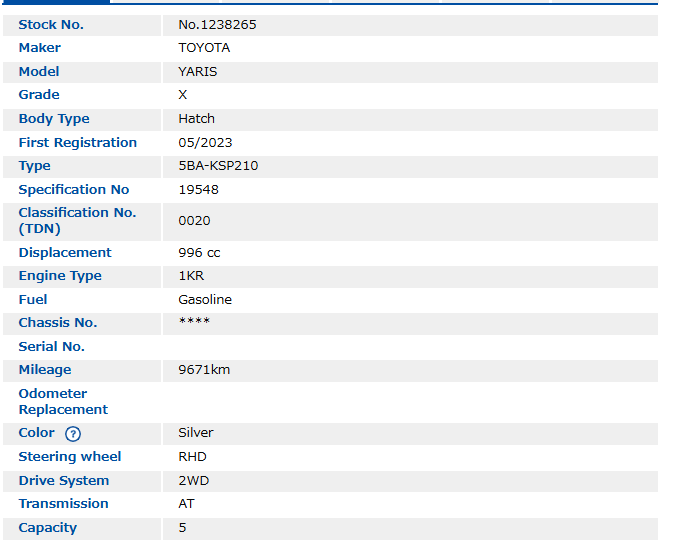Click the Classification No. (TDN) label
Image resolution: width=673 pixels, height=558 pixels.
click(77, 221)
